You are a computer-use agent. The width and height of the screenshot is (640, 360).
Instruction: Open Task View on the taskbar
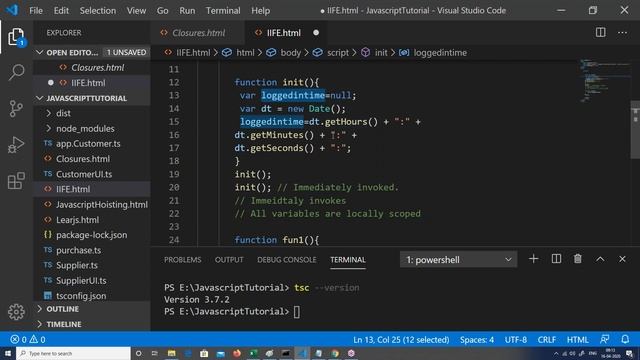[155, 353]
